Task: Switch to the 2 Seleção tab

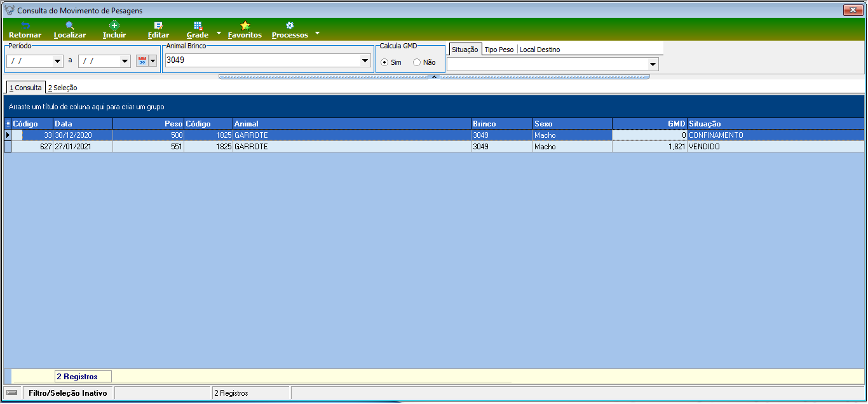Action: point(62,88)
